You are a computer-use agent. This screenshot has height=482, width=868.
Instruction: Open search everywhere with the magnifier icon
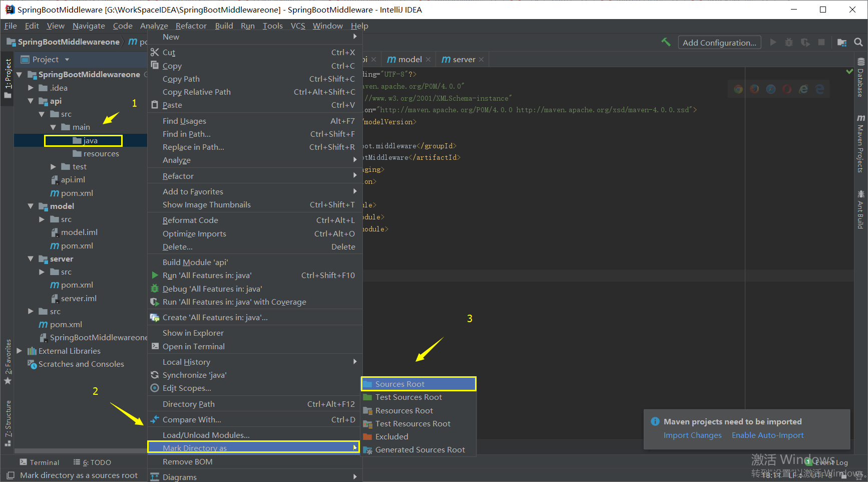[x=859, y=42]
